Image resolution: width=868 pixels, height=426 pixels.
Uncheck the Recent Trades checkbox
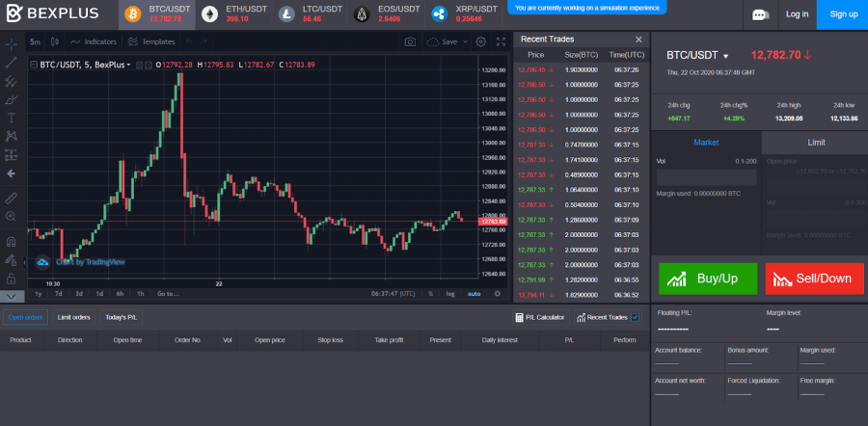click(635, 317)
